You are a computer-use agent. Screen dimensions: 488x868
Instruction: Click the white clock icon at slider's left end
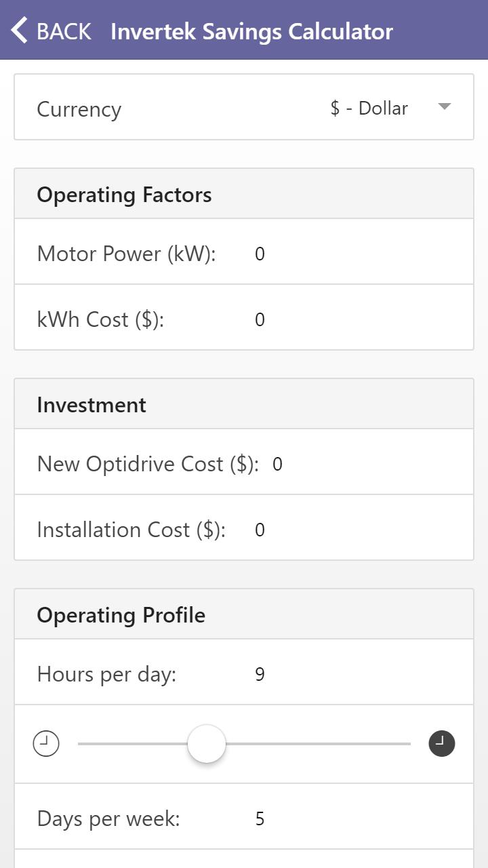[46, 743]
